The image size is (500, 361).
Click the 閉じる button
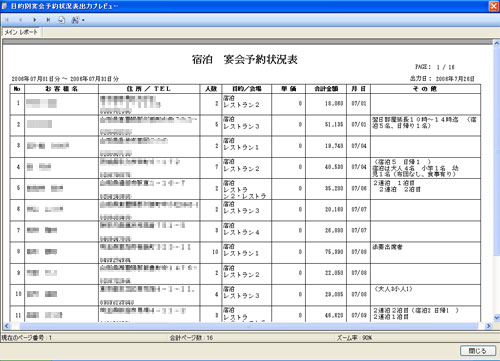pyautogui.click(x=478, y=351)
